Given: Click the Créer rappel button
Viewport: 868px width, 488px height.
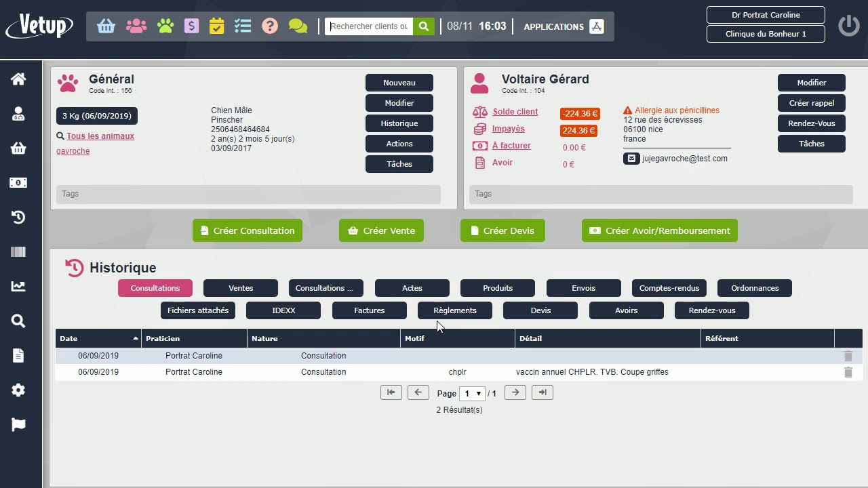Looking at the screenshot, I should (811, 103).
